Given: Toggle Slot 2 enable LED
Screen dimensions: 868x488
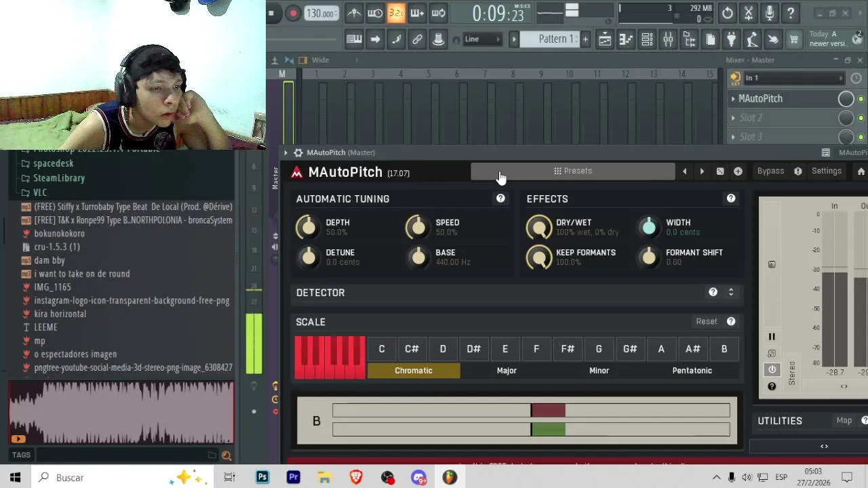Looking at the screenshot, I should tap(861, 119).
